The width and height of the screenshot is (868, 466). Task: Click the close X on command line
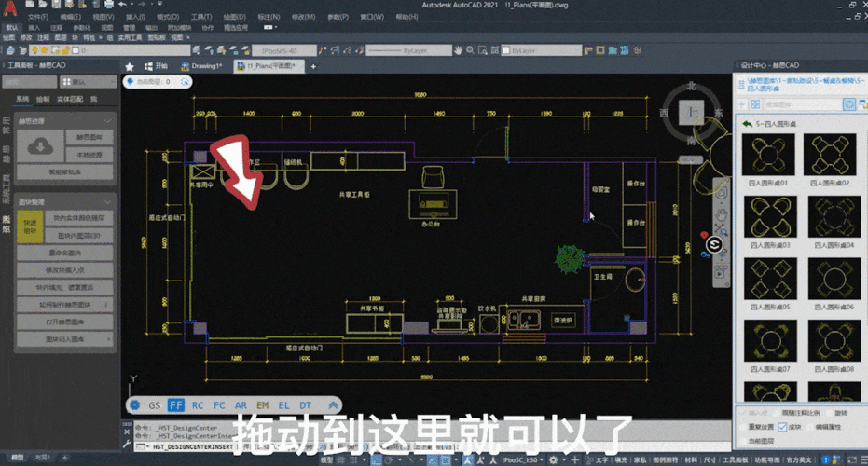127,432
